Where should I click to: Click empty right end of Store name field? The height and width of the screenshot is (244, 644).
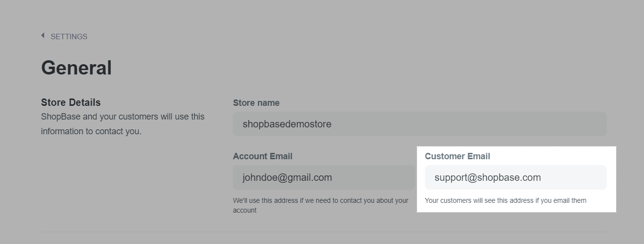pos(578,124)
